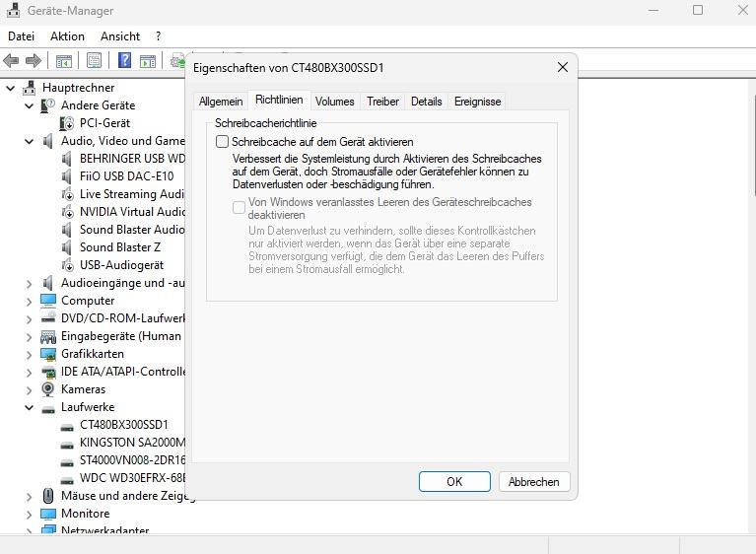
Task: Go back with the left arrow toolbar icon
Action: [11, 61]
